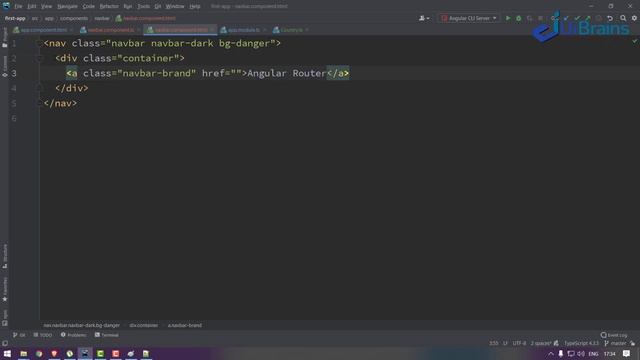Click the Stop run icon
Screen dimensions: 640x360
pyautogui.click(x=540, y=18)
